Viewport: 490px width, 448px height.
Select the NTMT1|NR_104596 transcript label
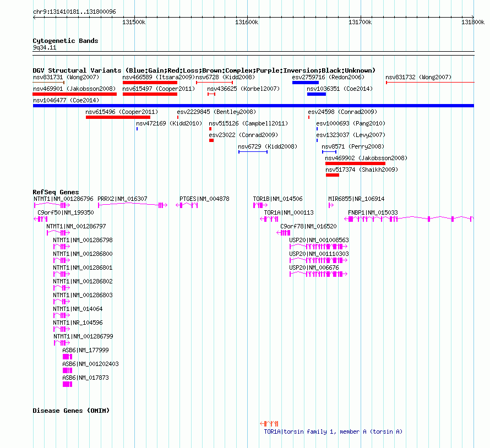point(78,323)
